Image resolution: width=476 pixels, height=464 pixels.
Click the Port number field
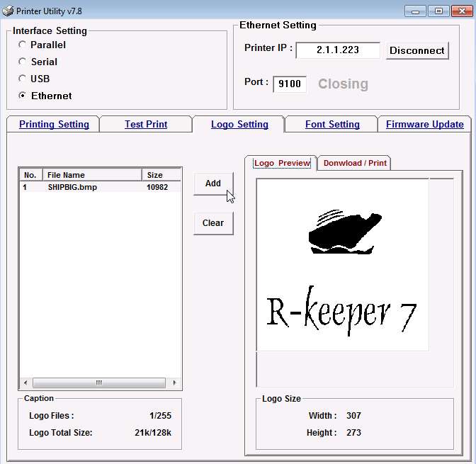click(289, 84)
